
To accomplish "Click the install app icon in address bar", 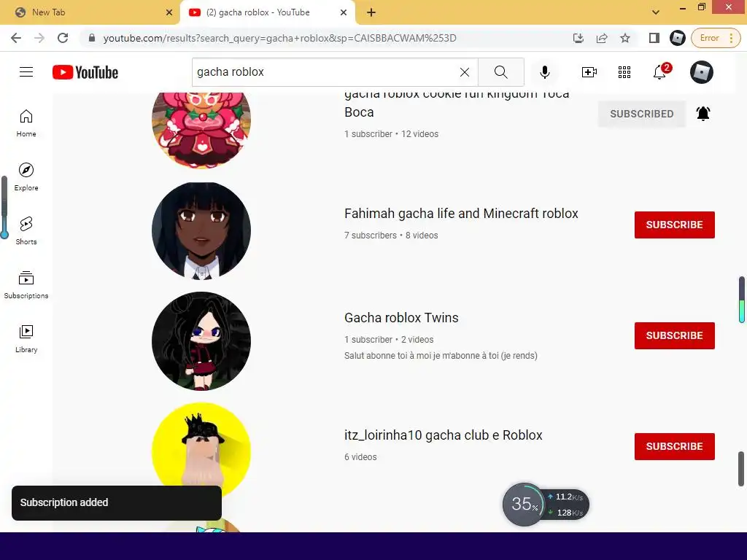I will (x=578, y=38).
